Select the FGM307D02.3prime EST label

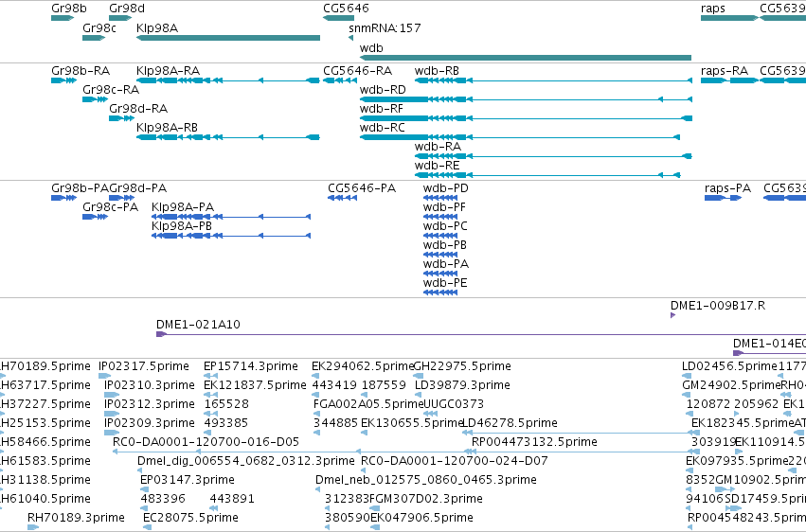(x=426, y=499)
